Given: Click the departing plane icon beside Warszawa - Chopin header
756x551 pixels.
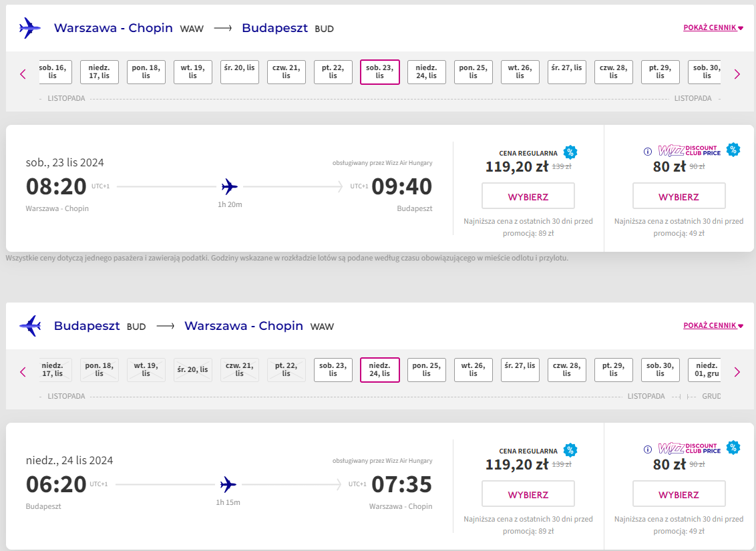Looking at the screenshot, I should [29, 28].
